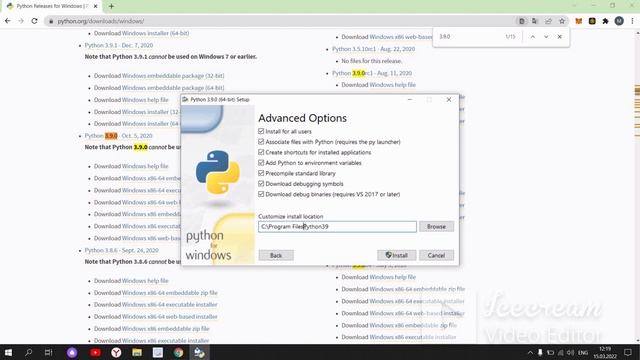Toggle Associate files with Python checkbox
This screenshot has height=360, width=640.
(261, 142)
